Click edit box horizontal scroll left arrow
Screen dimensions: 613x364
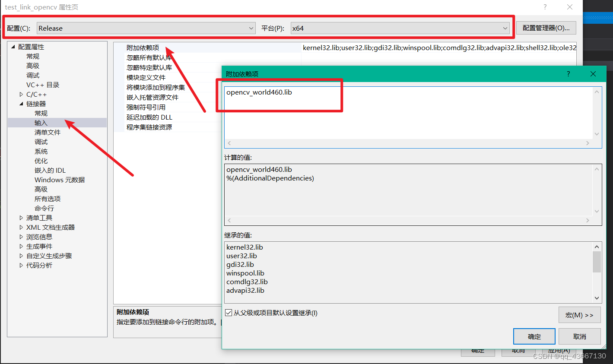click(229, 143)
